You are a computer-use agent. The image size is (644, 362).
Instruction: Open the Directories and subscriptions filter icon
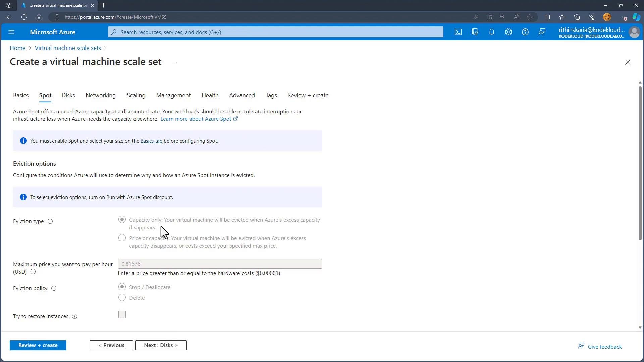(475, 32)
